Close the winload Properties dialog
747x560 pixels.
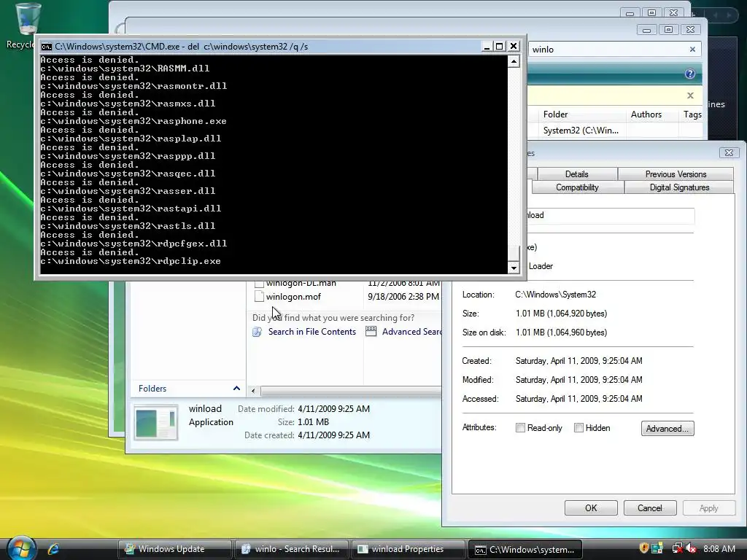pos(729,153)
